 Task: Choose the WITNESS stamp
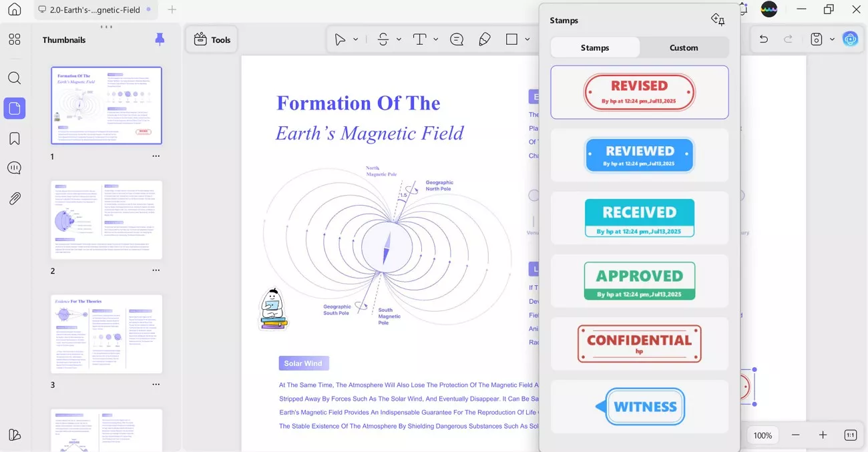pyautogui.click(x=640, y=407)
